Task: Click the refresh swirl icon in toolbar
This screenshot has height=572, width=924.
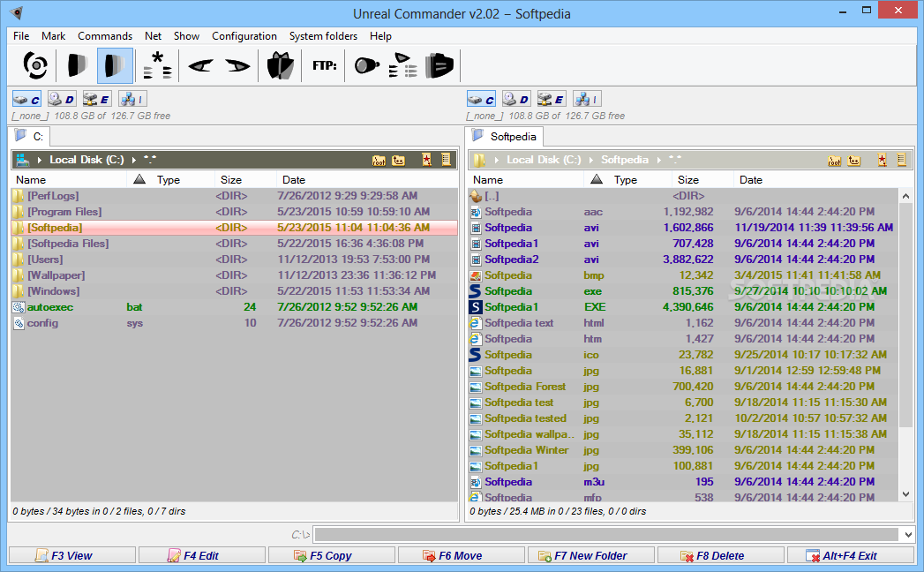Action: tap(34, 65)
